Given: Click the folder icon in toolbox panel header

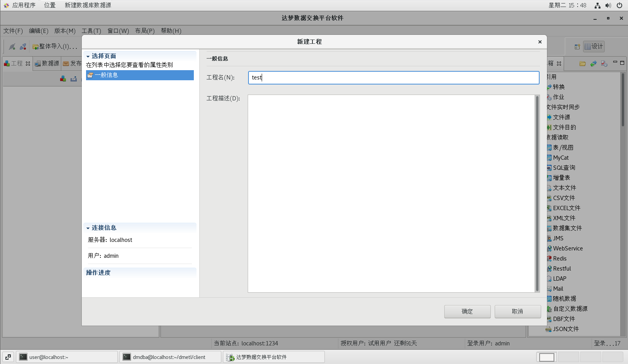Looking at the screenshot, I should pos(582,64).
